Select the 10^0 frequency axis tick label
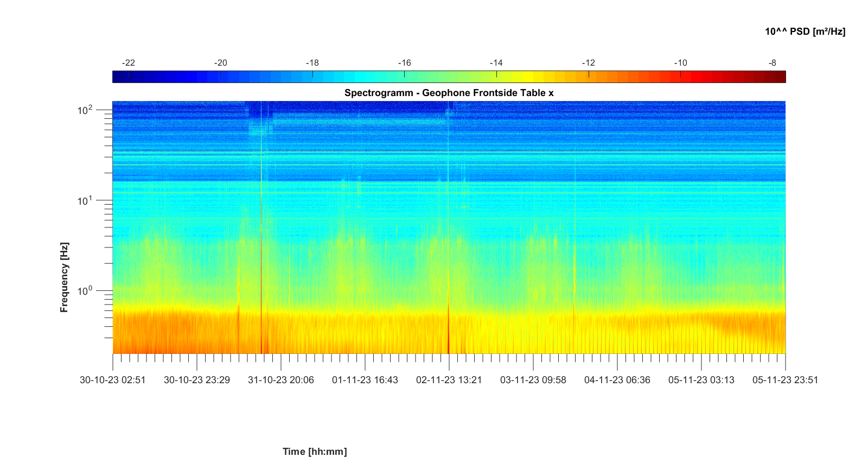 click(85, 290)
